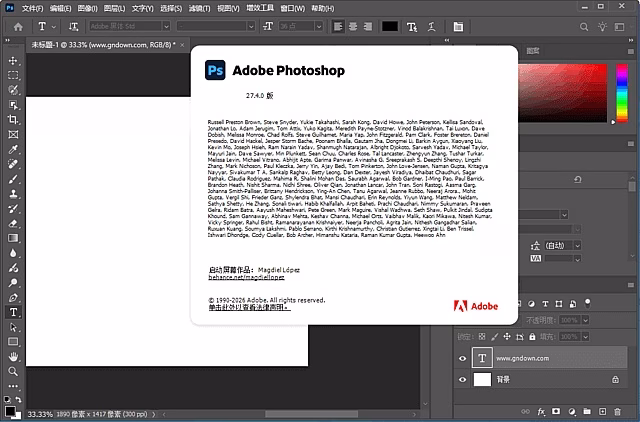Delete the selected layer with trash icon
Image resolution: width=640 pixels, height=422 pixels.
click(618, 412)
